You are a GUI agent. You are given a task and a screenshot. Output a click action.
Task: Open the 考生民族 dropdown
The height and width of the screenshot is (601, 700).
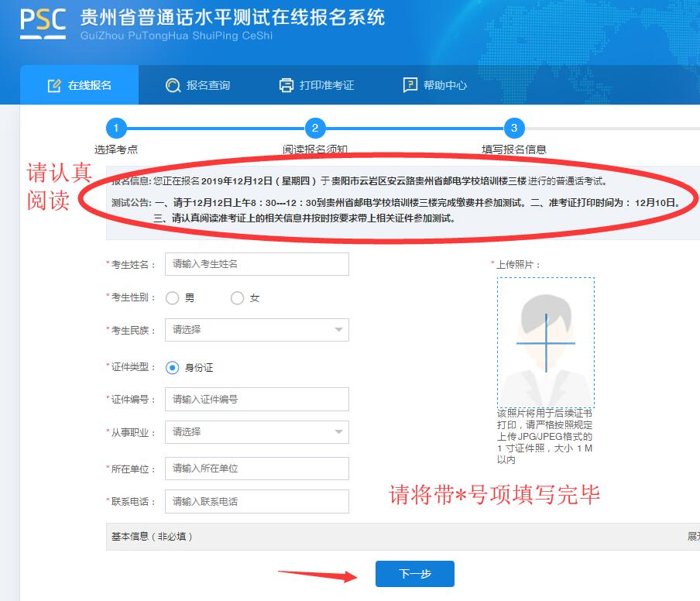[256, 330]
